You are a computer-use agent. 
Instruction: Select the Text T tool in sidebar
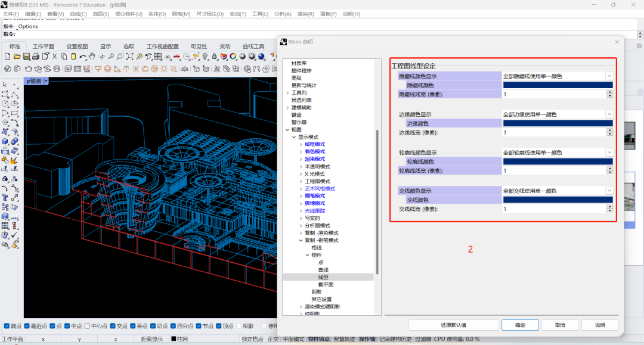pos(5,197)
